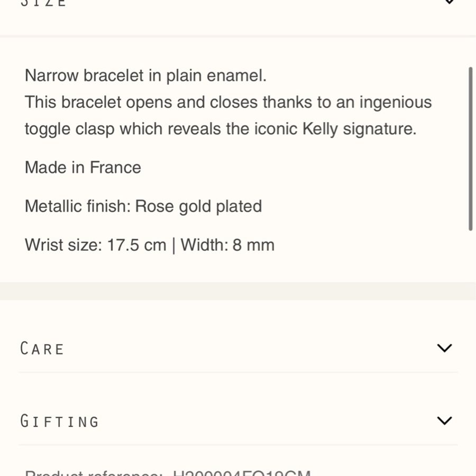Open the Care accordion heading
476x476 pixels.
click(x=42, y=348)
